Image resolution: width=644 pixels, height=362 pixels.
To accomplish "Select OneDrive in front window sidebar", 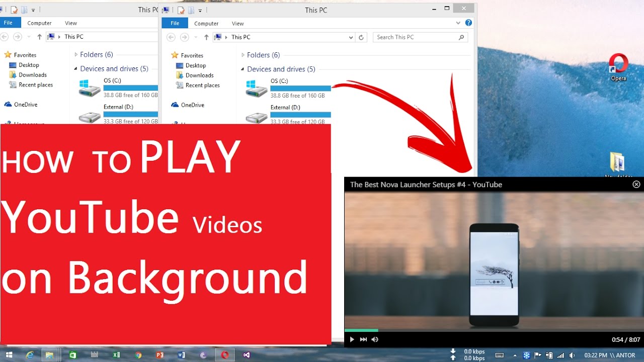I will (188, 105).
